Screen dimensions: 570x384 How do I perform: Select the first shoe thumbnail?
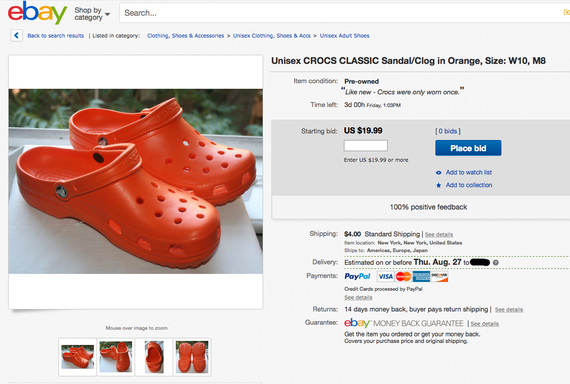[77, 357]
